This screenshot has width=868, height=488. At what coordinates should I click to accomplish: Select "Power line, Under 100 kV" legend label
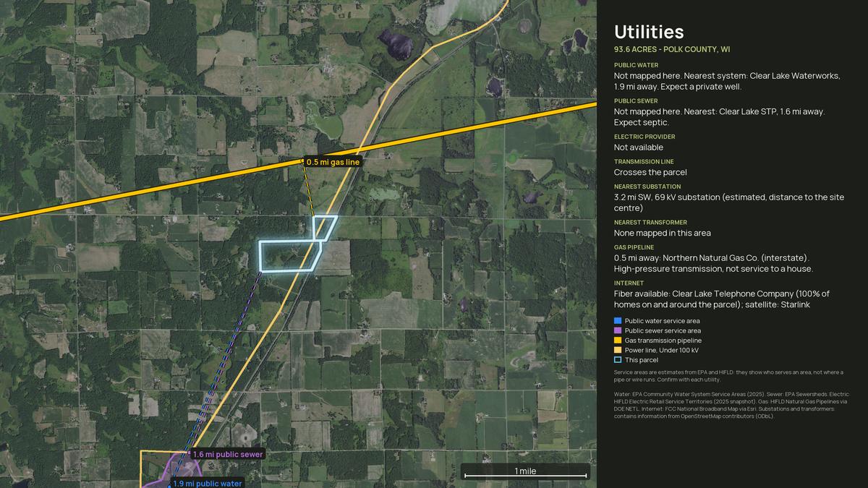(662, 350)
